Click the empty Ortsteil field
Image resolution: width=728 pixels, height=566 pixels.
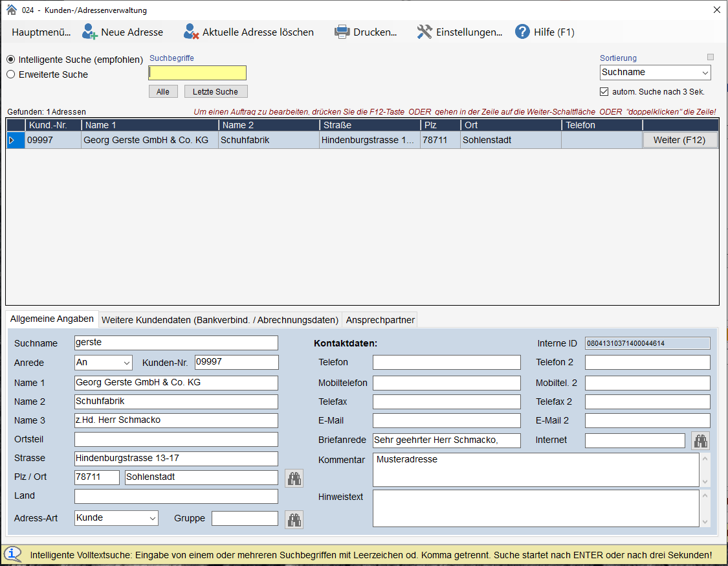176,439
